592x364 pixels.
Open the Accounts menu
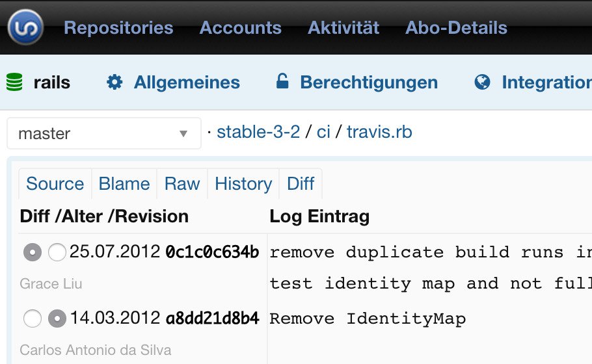(x=240, y=28)
